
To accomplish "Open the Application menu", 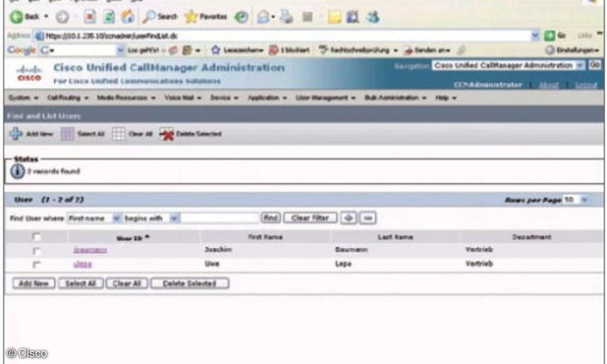I will click(268, 98).
